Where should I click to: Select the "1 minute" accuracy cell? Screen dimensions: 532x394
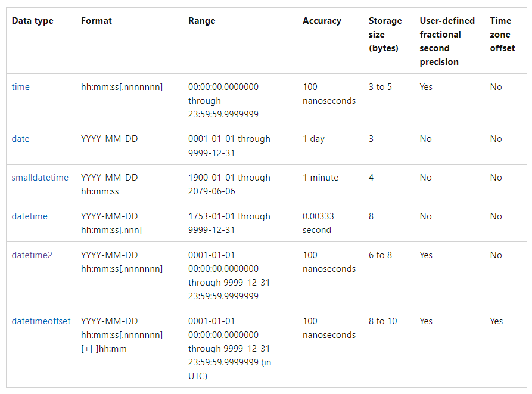tap(321, 178)
